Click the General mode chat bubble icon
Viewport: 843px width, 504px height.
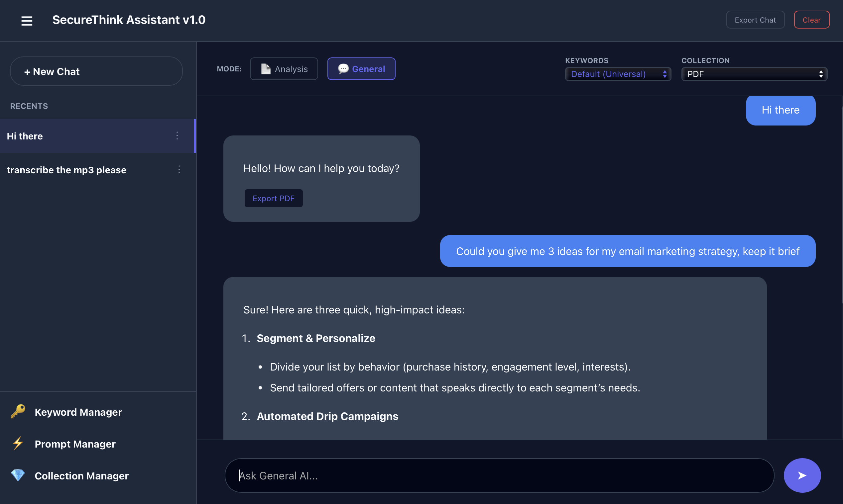coord(344,69)
